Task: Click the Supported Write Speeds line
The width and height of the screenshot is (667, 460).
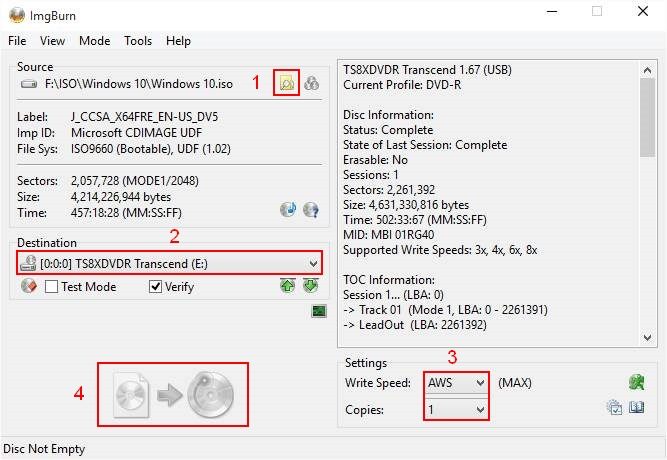Action: click(440, 250)
